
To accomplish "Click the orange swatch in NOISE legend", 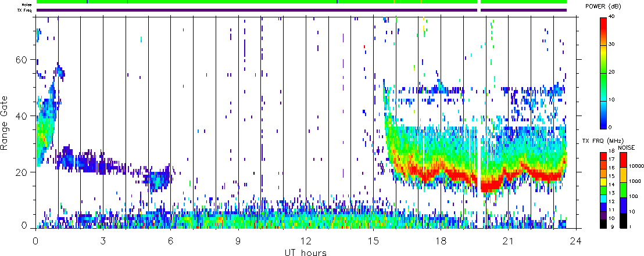I will pos(624,175).
